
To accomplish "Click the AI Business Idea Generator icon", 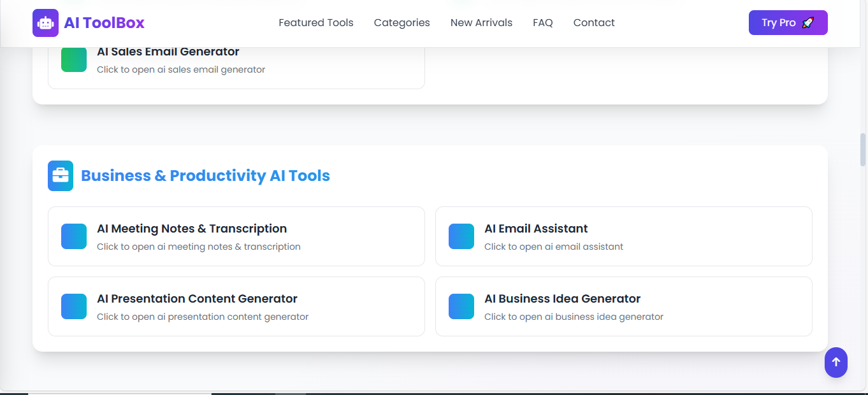I will click(461, 306).
